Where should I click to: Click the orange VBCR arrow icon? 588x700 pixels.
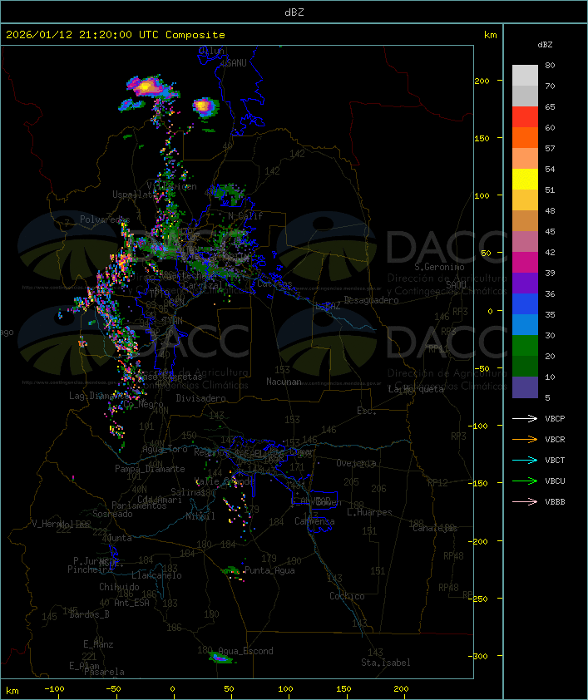tap(525, 439)
